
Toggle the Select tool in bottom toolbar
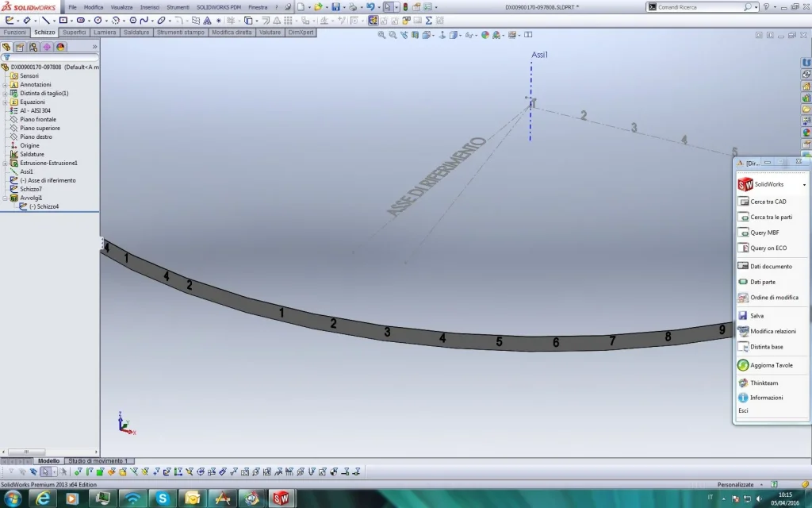pos(45,471)
